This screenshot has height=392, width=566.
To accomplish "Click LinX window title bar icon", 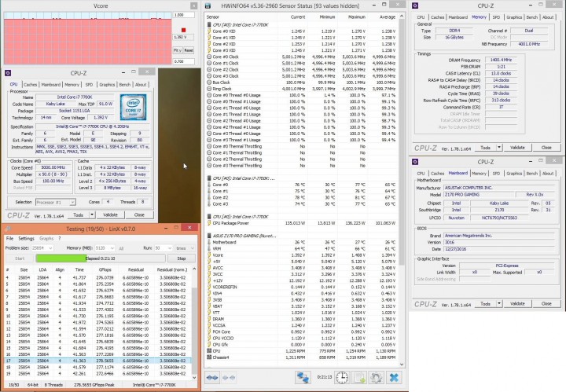I will coord(8,229).
